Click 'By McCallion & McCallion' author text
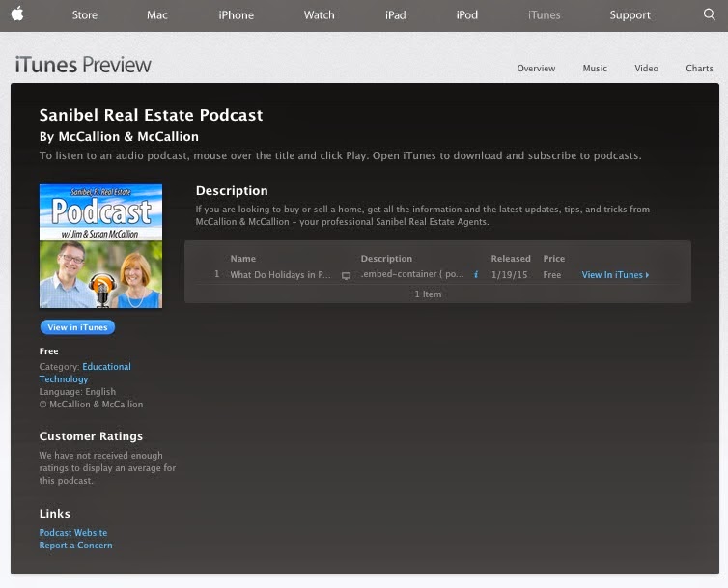 click(119, 136)
